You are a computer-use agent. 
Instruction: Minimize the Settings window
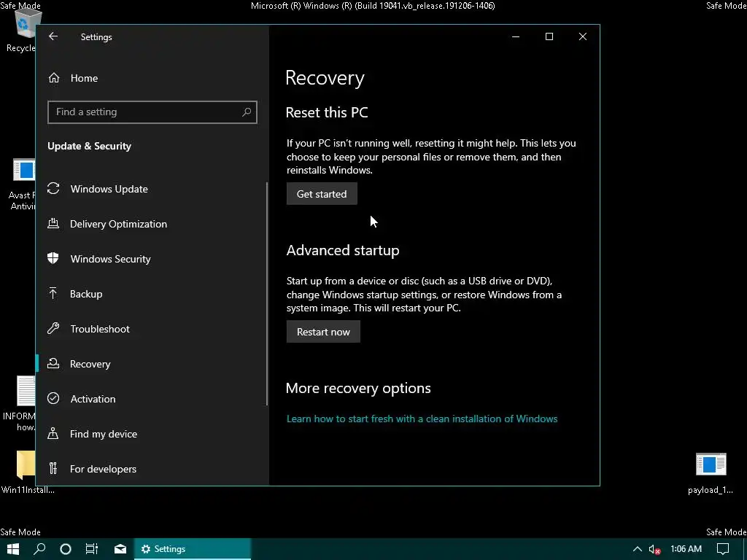point(516,36)
